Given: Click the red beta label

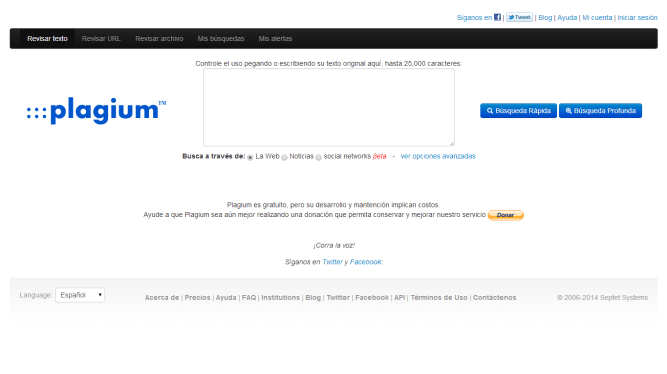Looking at the screenshot, I should coord(379,156).
